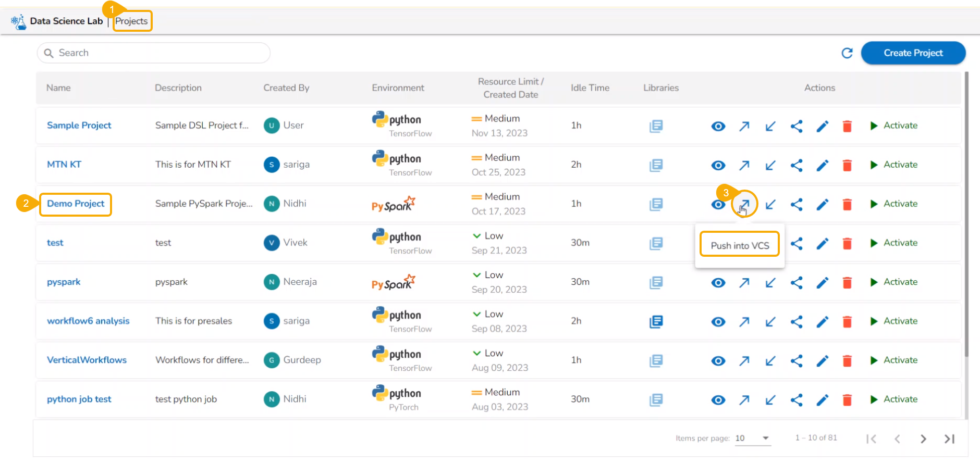Open libraries icon for workflow6 analysis
The height and width of the screenshot is (463, 980).
[x=656, y=321]
